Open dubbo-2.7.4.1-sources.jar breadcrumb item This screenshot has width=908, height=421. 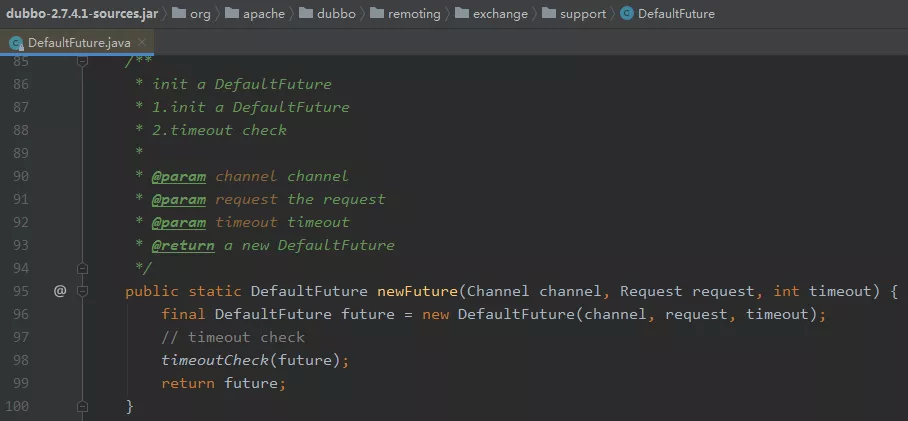pos(82,13)
